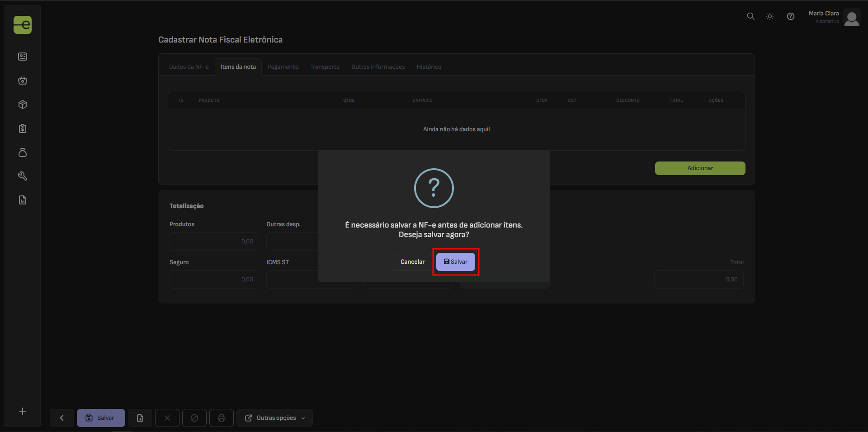
Task: Click the printer icon in bottom toolbar
Action: 222,418
